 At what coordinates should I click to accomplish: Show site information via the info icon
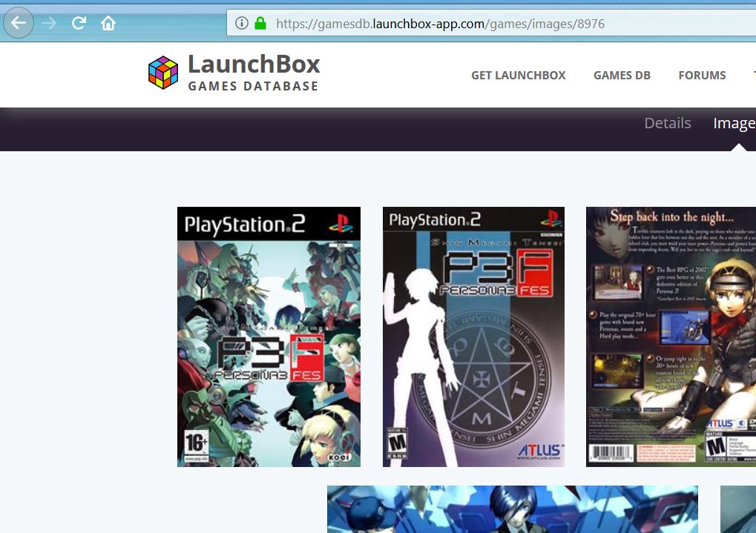click(242, 23)
